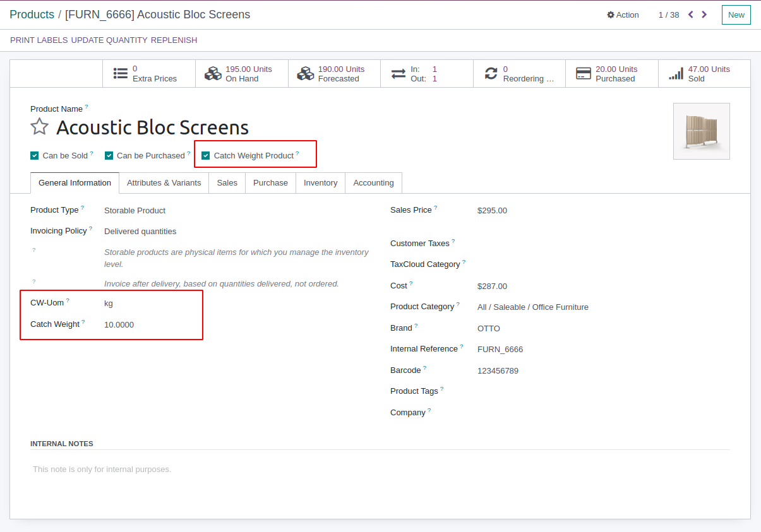
Task: Open Extra Prices list icon
Action: [121, 74]
